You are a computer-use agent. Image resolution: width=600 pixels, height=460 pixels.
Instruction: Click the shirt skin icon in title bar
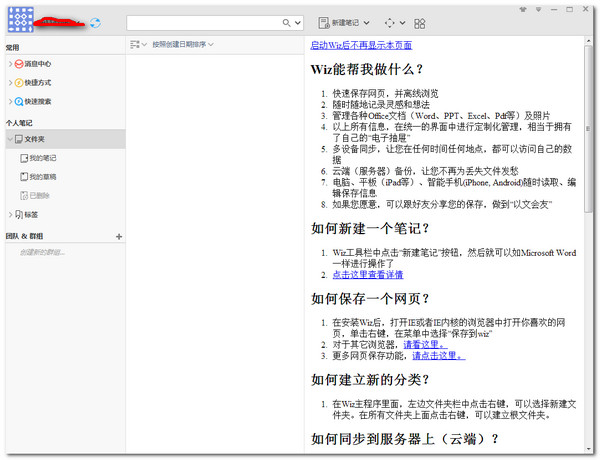coord(522,9)
